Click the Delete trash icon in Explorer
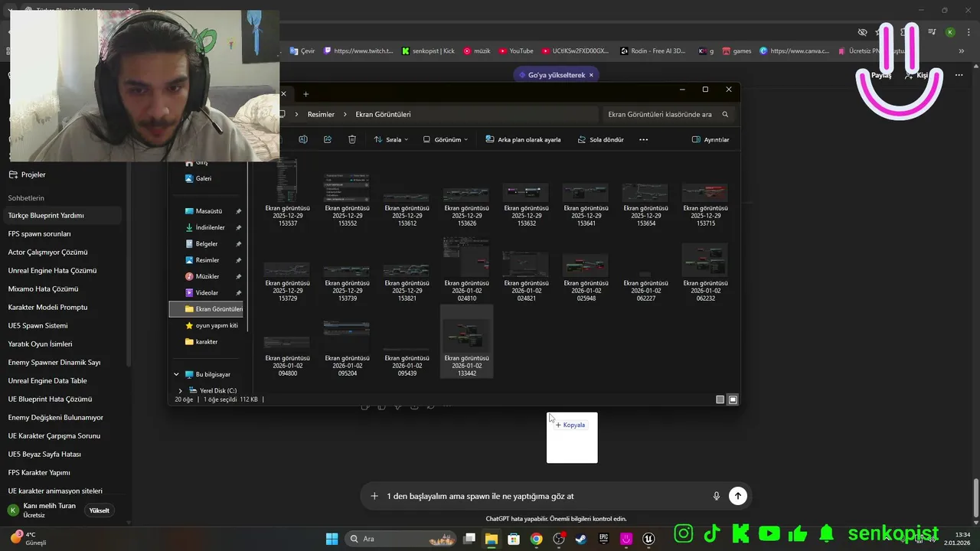 [x=352, y=139]
